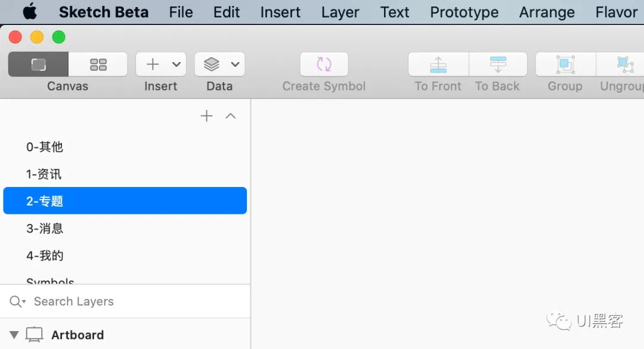Click the Create Symbol icon

pos(324,64)
